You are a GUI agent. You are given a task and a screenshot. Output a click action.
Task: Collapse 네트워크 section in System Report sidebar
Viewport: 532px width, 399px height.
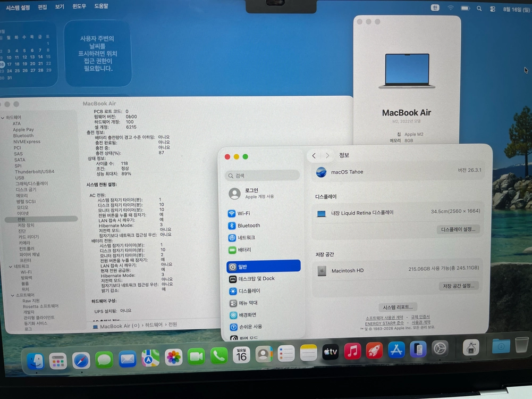coord(11,267)
